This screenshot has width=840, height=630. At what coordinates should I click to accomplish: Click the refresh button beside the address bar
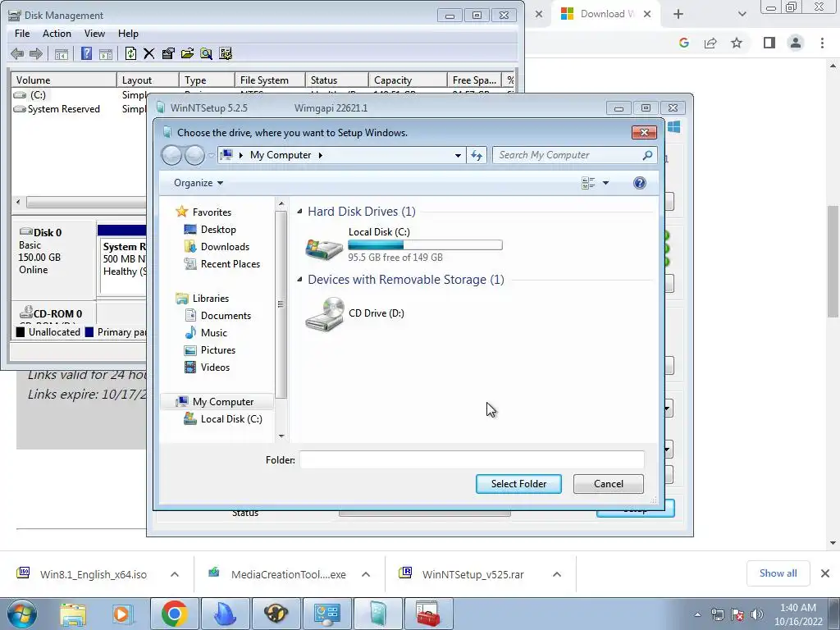tap(477, 155)
